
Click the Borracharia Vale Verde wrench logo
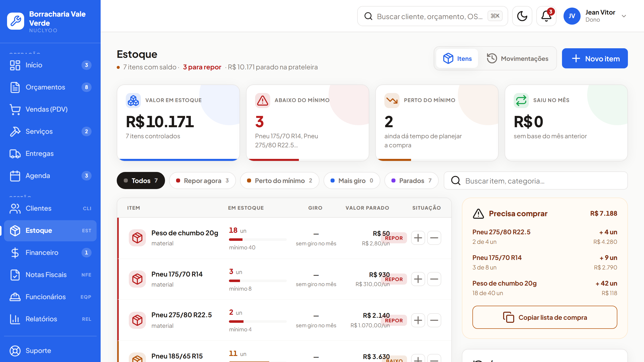pos(16,21)
